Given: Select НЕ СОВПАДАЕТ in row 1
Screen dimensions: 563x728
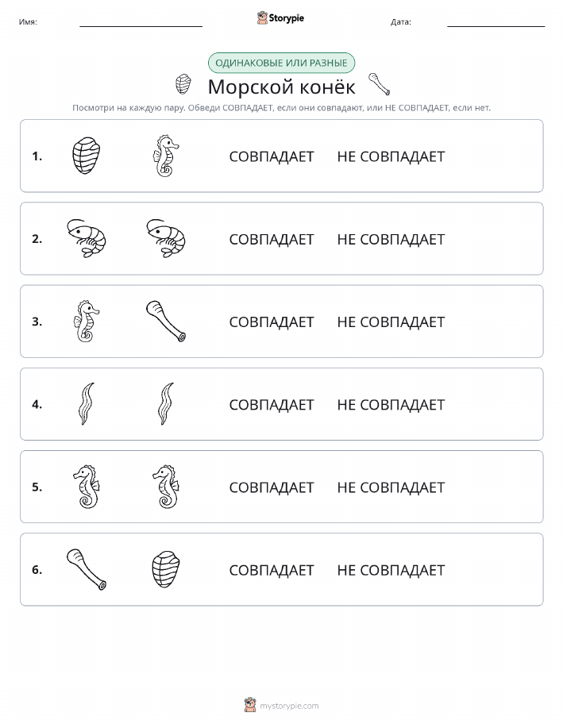Looking at the screenshot, I should click(x=391, y=156).
